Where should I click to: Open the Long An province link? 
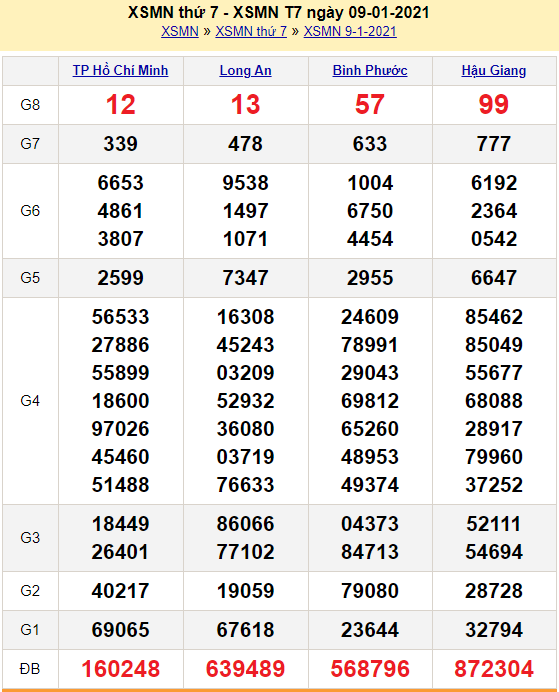(x=245, y=71)
